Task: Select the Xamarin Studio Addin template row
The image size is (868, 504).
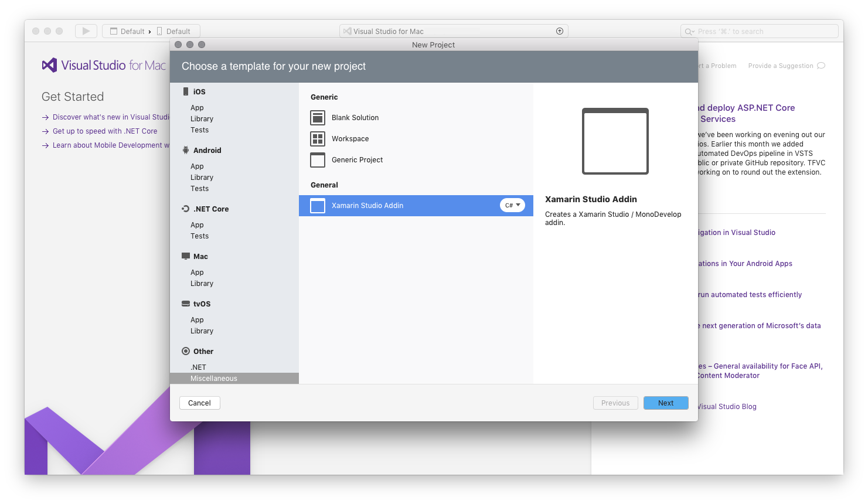Action: [416, 206]
